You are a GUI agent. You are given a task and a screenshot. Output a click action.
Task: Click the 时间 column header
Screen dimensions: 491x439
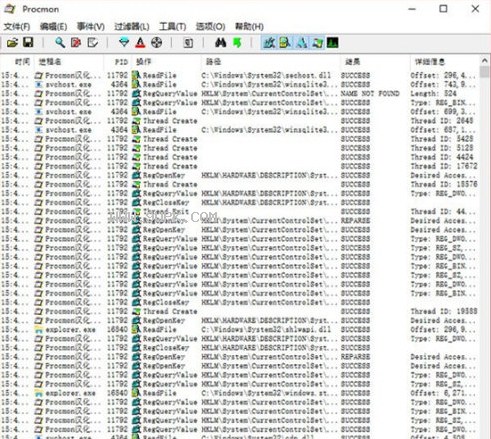tap(17, 62)
